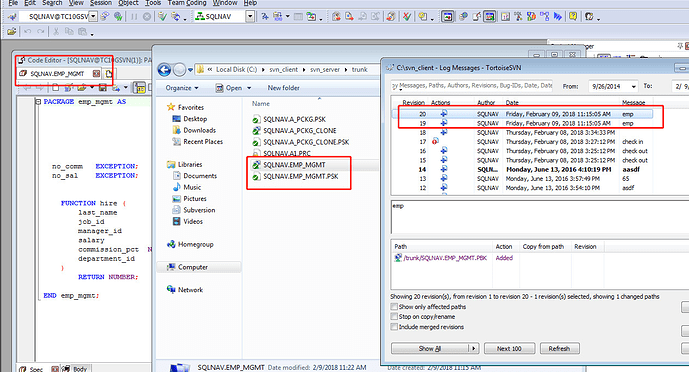Open the Session menu
Viewport: 689px width, 372px height.
point(101,3)
